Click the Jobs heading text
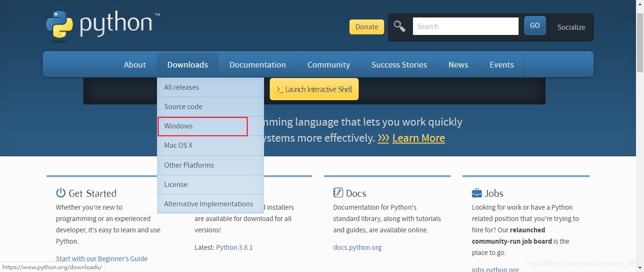This screenshot has width=644, height=272. (494, 193)
